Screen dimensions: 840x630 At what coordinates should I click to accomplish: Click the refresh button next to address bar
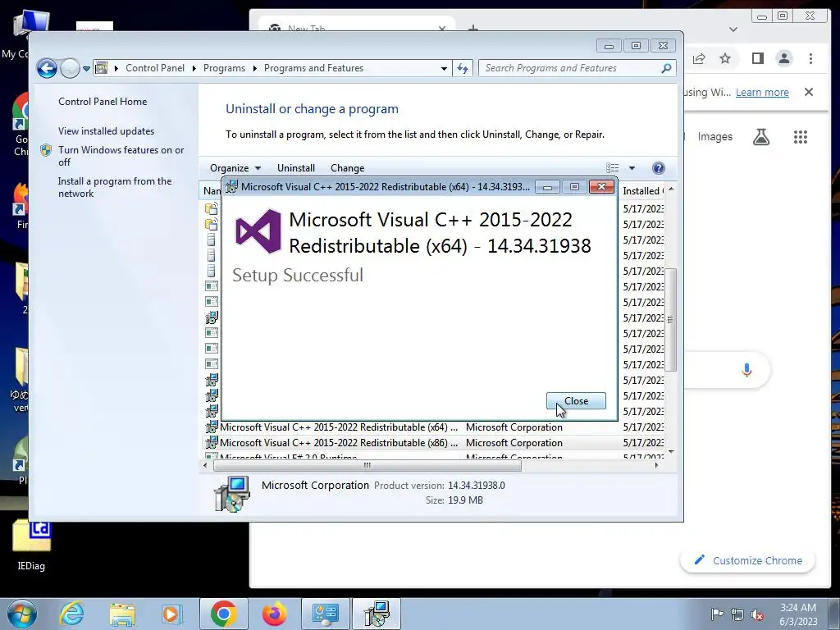click(x=463, y=68)
